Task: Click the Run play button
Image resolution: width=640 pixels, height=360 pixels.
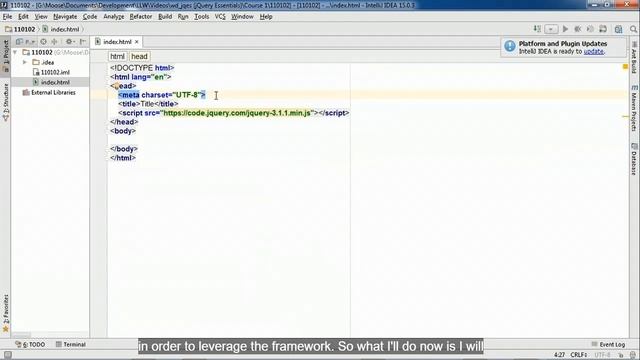Action: [x=565, y=29]
